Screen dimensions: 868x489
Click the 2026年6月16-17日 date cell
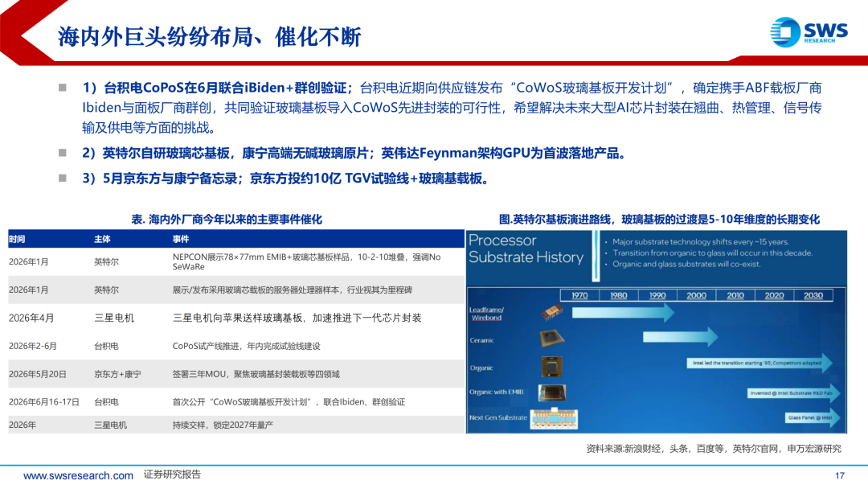coord(43,402)
